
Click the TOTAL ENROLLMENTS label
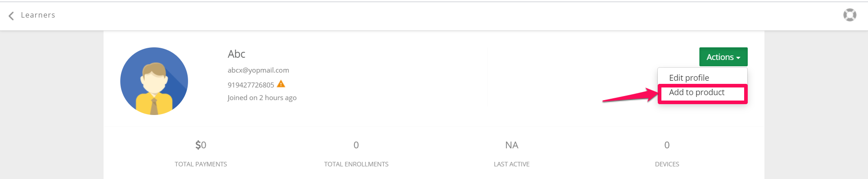coord(356,164)
